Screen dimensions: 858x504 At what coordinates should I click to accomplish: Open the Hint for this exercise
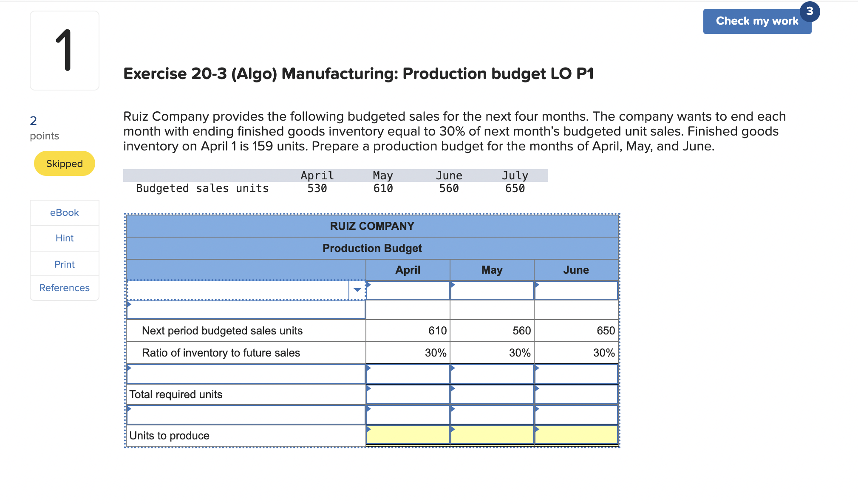point(64,238)
